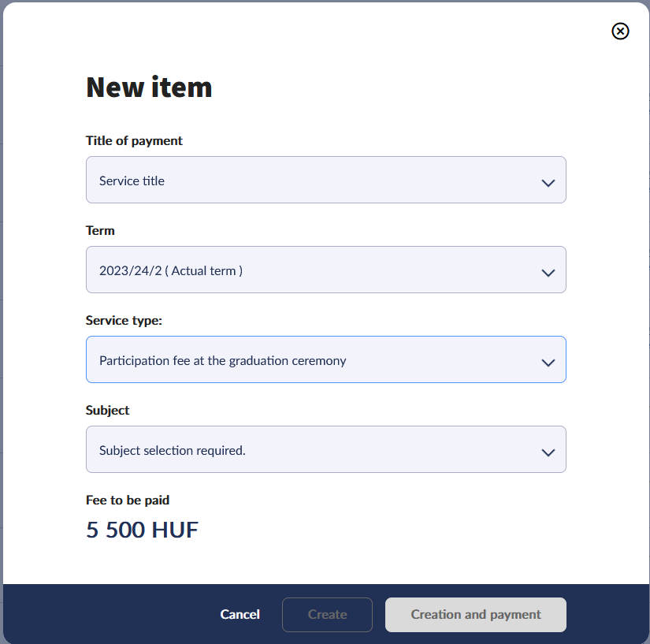The height and width of the screenshot is (644, 650).
Task: Click the 'Title of payment' label
Action: [x=134, y=141]
